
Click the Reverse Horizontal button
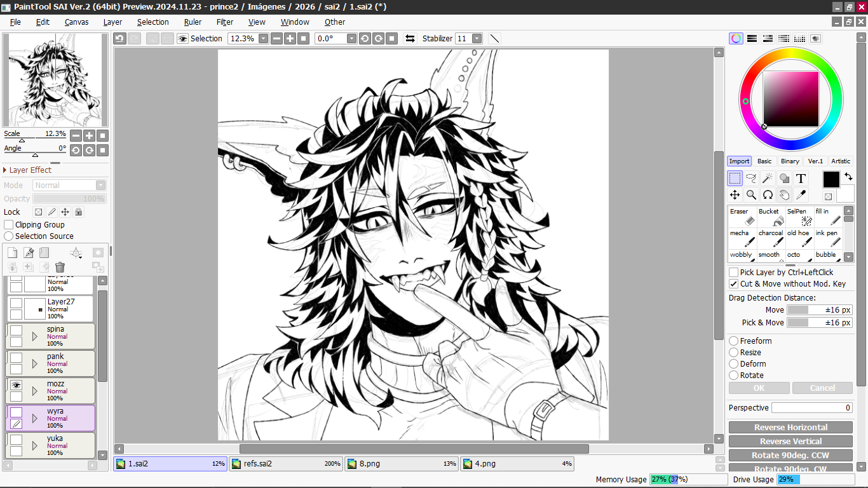[x=790, y=428]
